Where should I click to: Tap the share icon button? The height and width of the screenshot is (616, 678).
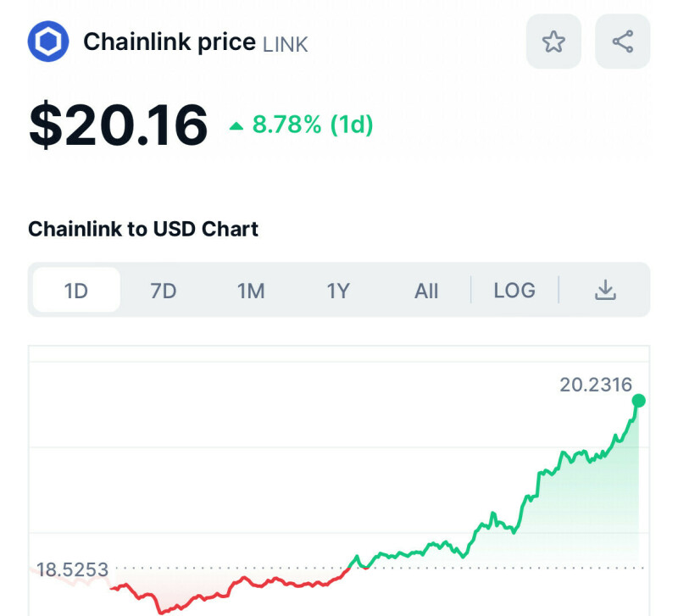pyautogui.click(x=623, y=42)
